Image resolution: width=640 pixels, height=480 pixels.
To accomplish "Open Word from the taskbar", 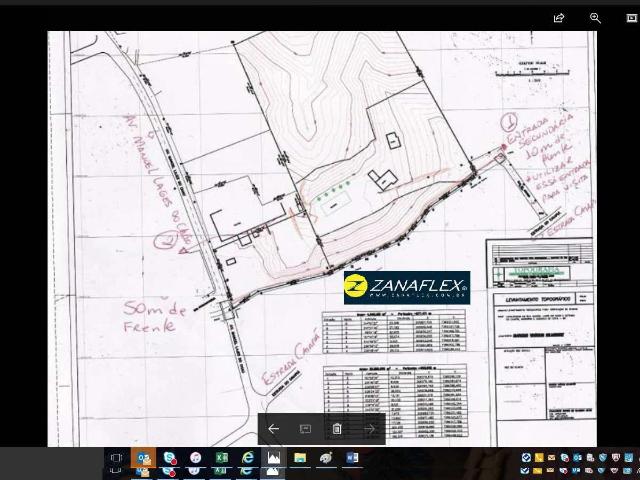I will [x=352, y=458].
